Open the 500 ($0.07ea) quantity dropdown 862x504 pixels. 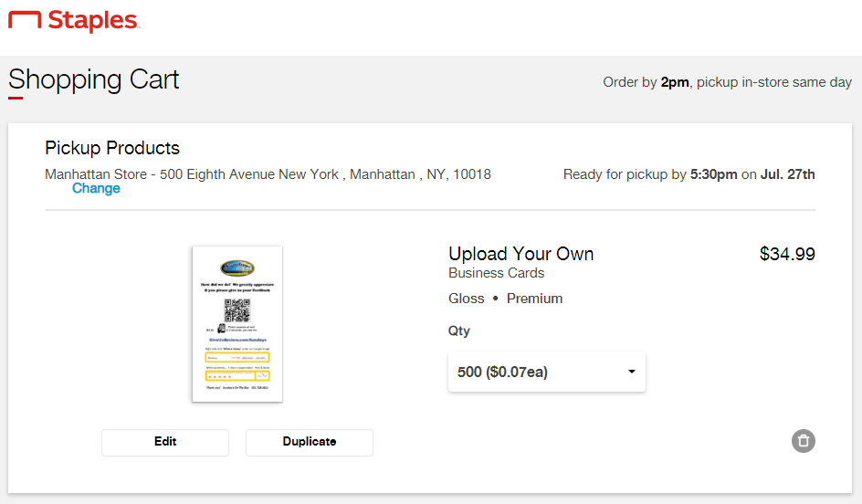546,373
